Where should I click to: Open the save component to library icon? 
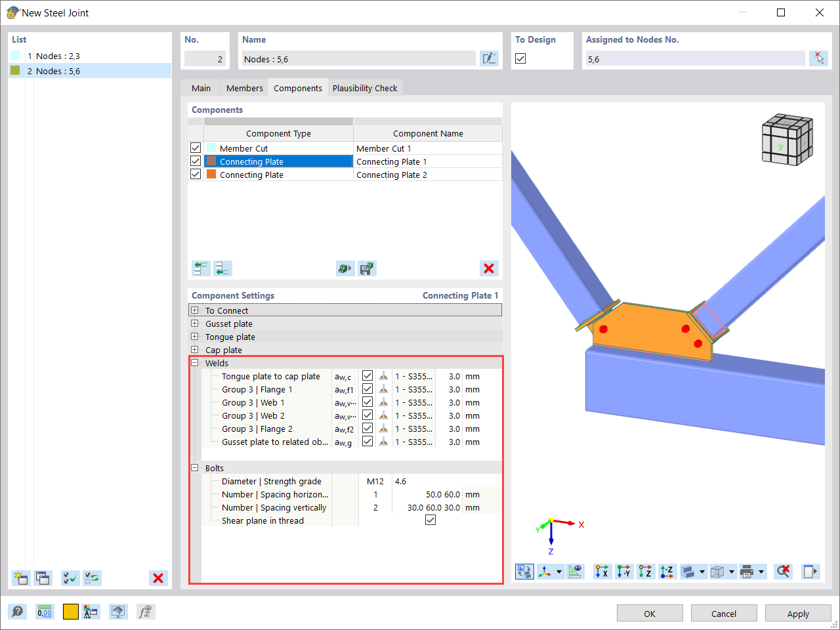pyautogui.click(x=367, y=268)
